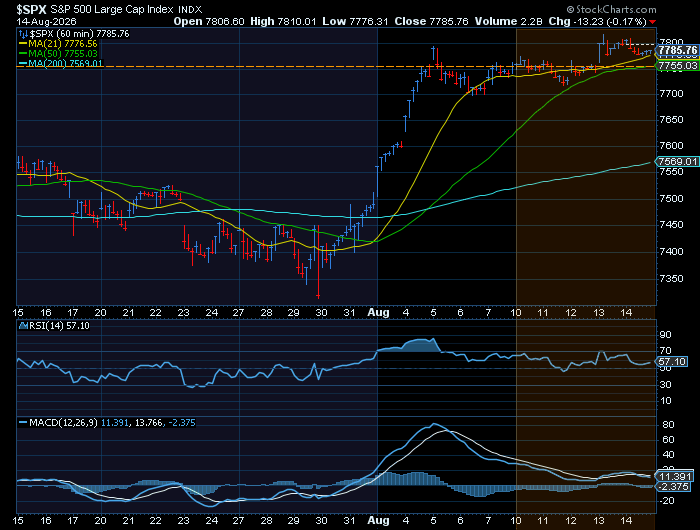
Task: Click the Close 7785.76 header value
Action: (432, 21)
